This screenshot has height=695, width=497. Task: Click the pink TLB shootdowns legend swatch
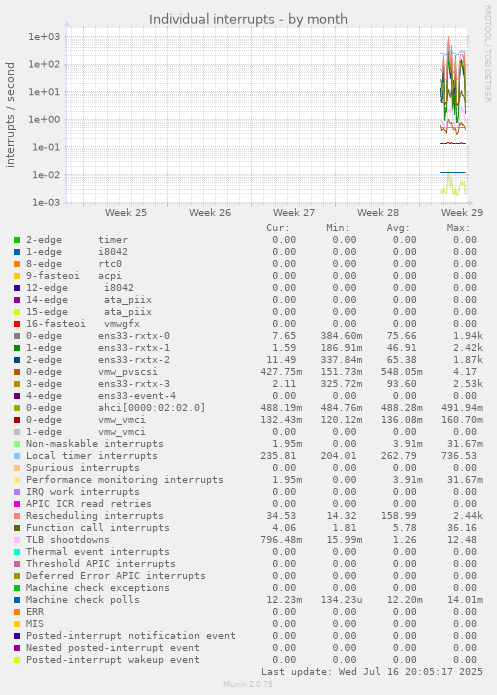click(17, 540)
